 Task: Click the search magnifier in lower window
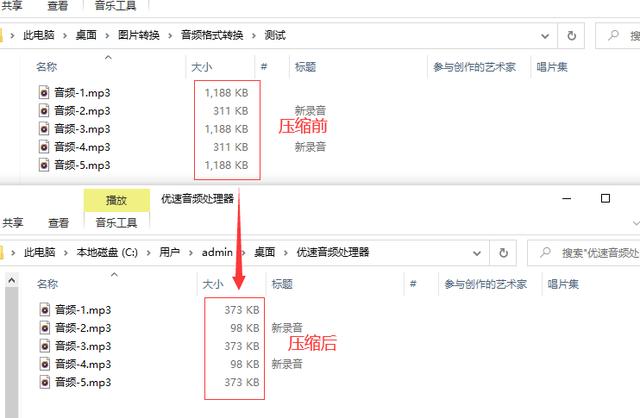click(x=545, y=253)
